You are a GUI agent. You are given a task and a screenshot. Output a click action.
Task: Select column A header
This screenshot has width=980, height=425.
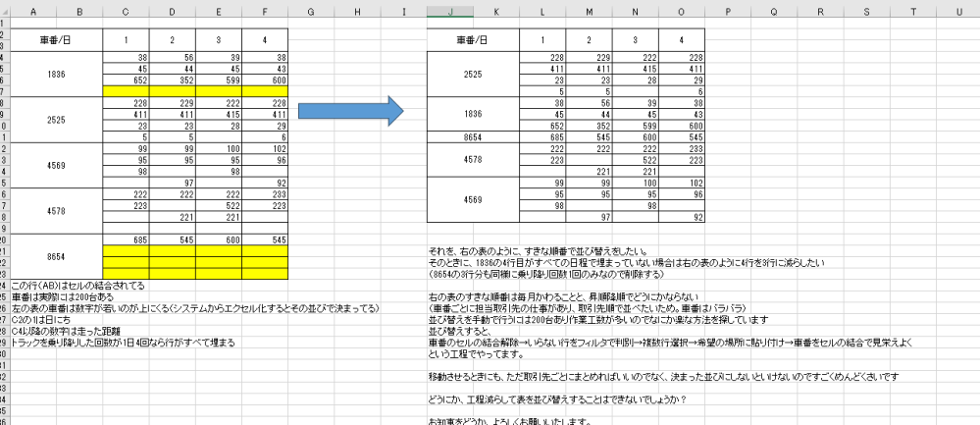pos(32,11)
